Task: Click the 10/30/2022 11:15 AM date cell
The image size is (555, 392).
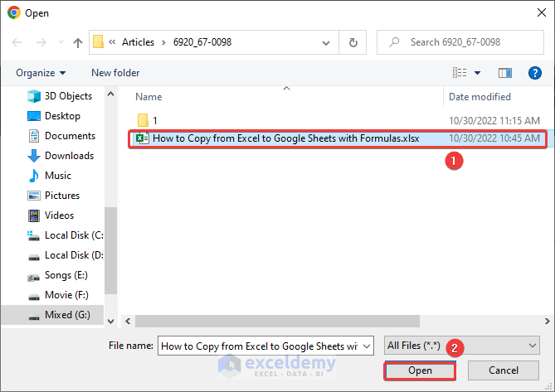Action: click(494, 120)
